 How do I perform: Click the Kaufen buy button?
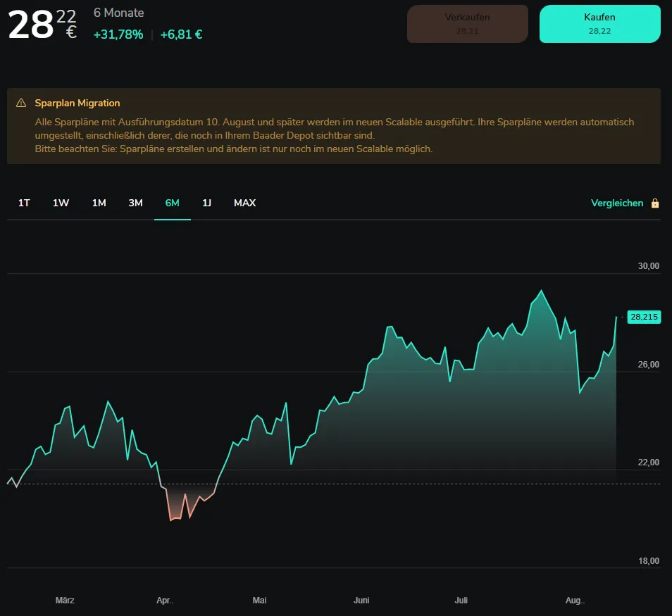click(599, 24)
